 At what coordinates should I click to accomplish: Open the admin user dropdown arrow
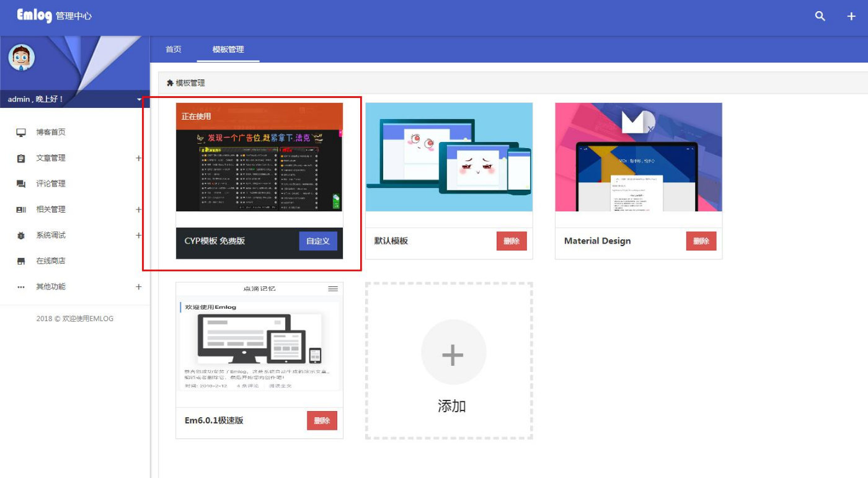(x=139, y=100)
